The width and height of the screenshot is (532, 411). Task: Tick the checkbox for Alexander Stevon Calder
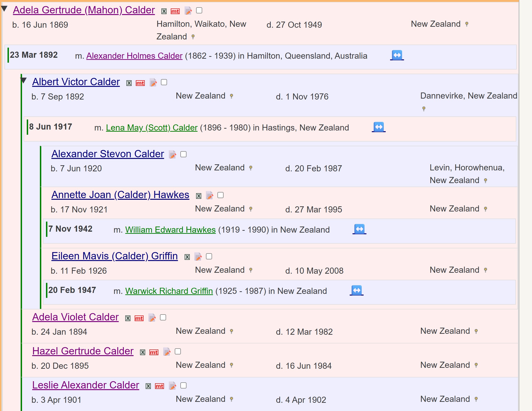coord(183,154)
